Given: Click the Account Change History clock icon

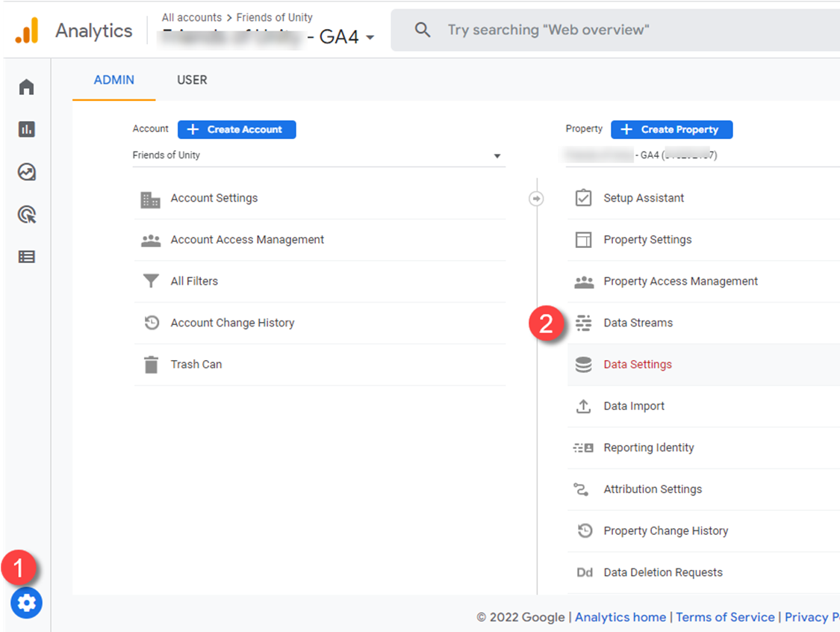Looking at the screenshot, I should click(152, 323).
